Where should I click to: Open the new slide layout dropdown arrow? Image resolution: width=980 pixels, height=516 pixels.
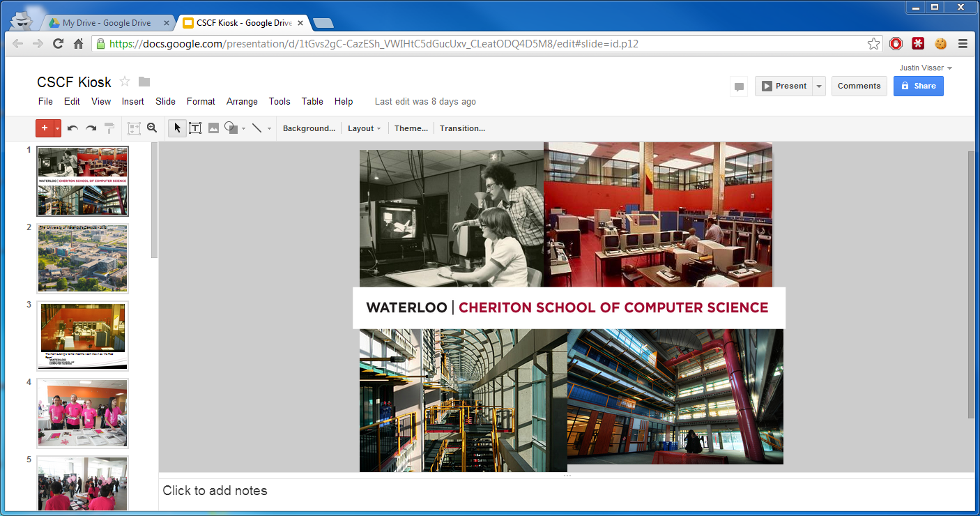[x=57, y=128]
